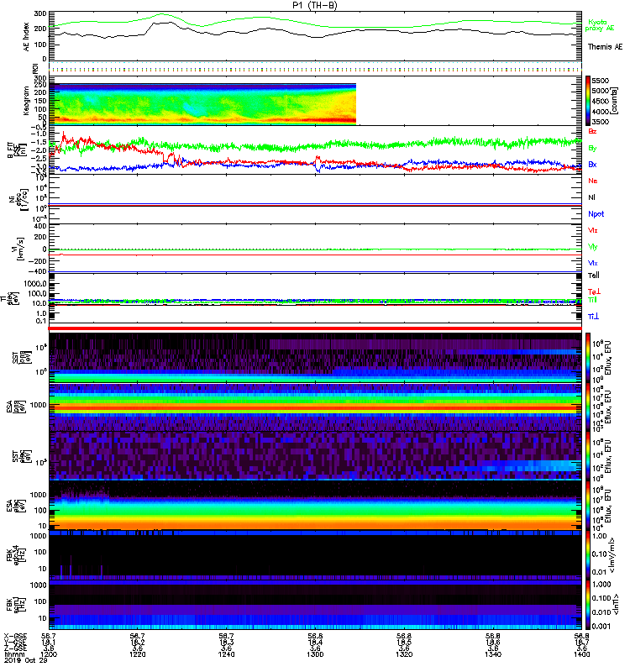The height and width of the screenshot is (672, 630).
Task: Select the "1240" time tick label
Action: (226, 654)
